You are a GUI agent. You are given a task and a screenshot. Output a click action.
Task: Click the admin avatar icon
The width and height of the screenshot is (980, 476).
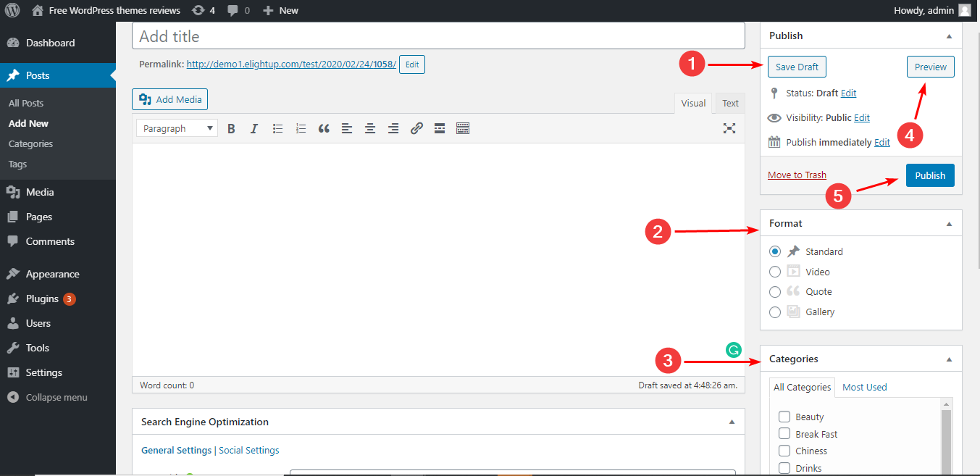964,10
